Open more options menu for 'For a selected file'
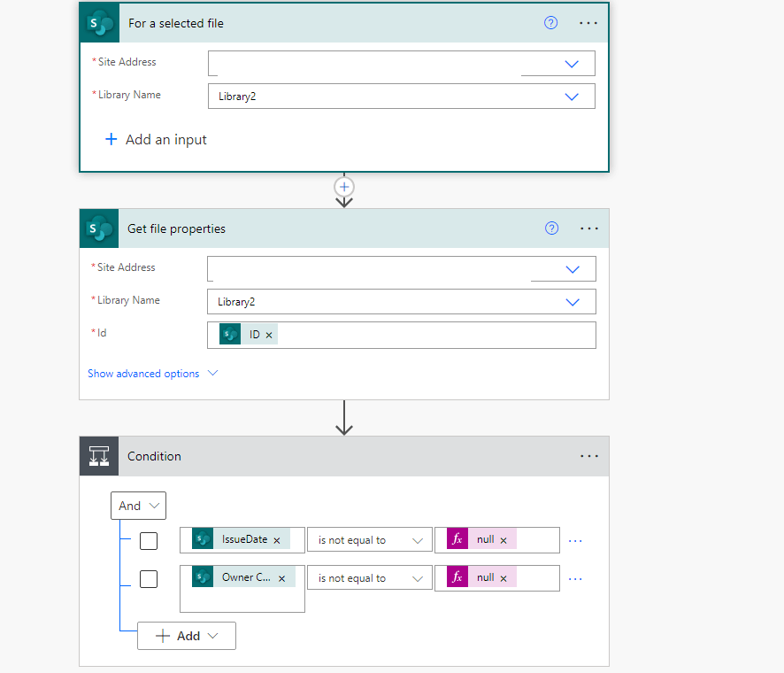784x673 pixels. pos(588,23)
